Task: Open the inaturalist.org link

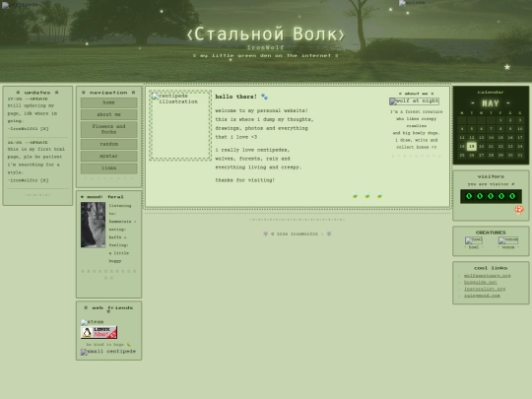Action: (485, 289)
